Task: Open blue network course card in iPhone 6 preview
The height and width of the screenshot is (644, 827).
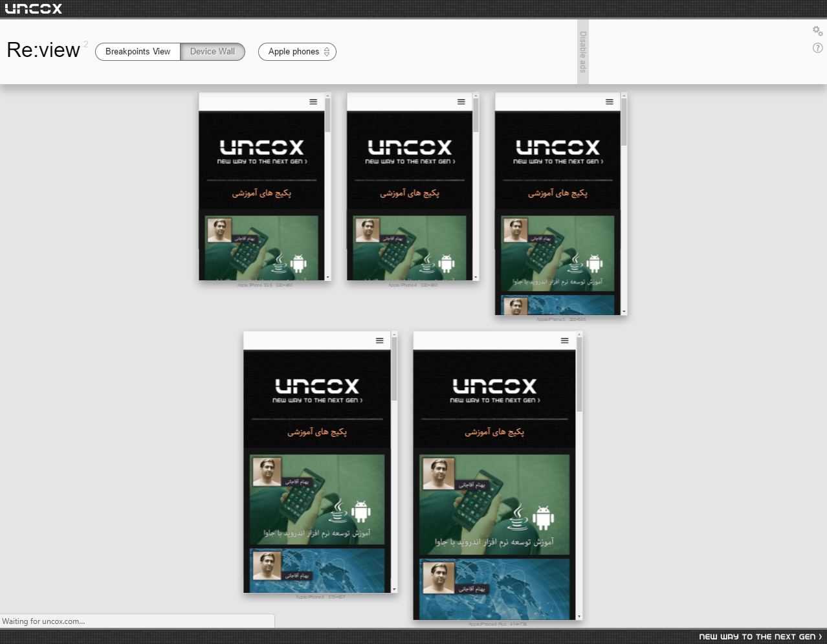Action: point(317,570)
